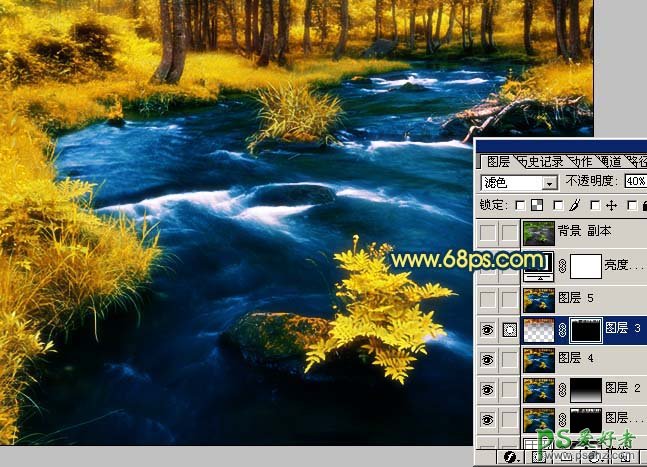Screen dimensions: 647x467
Task: Click the 亮度 adjustment layer icon
Action: (x=539, y=266)
